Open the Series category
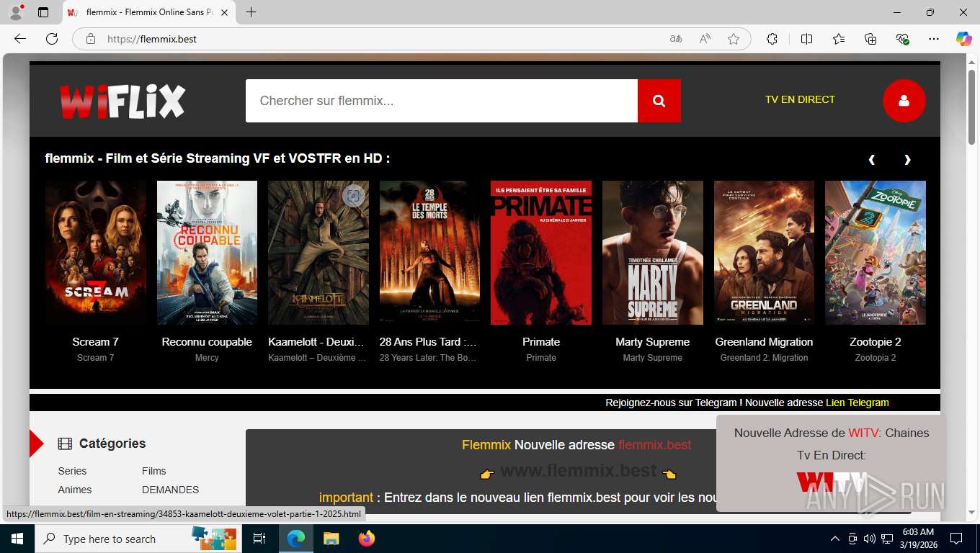 72,471
